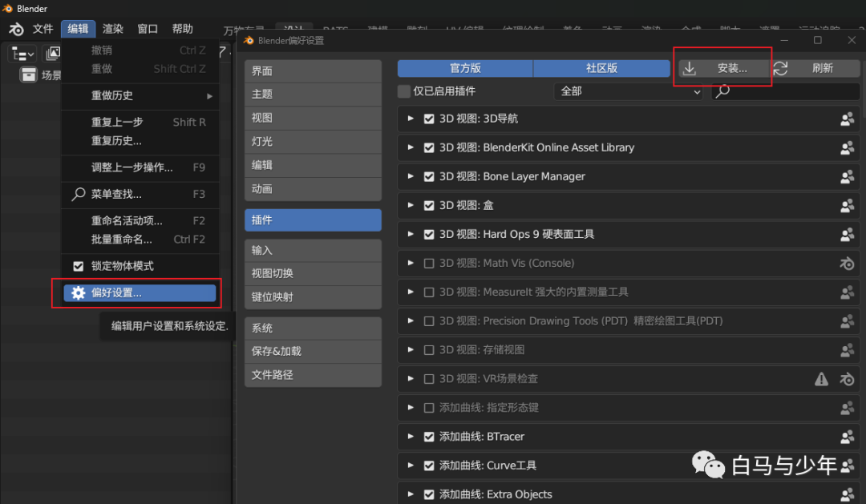
Task: Toggle the 仅已启用插件 checkbox
Action: click(x=404, y=91)
